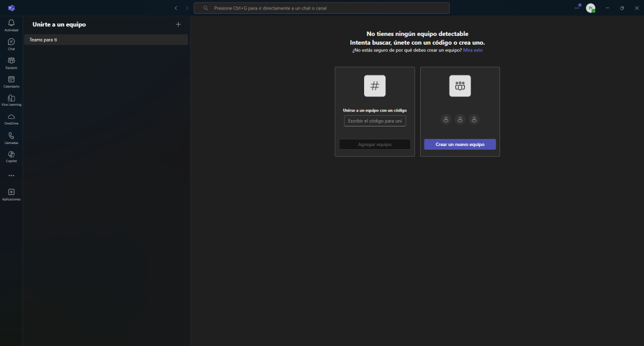Open OneDrive from the sidebar

(11, 118)
